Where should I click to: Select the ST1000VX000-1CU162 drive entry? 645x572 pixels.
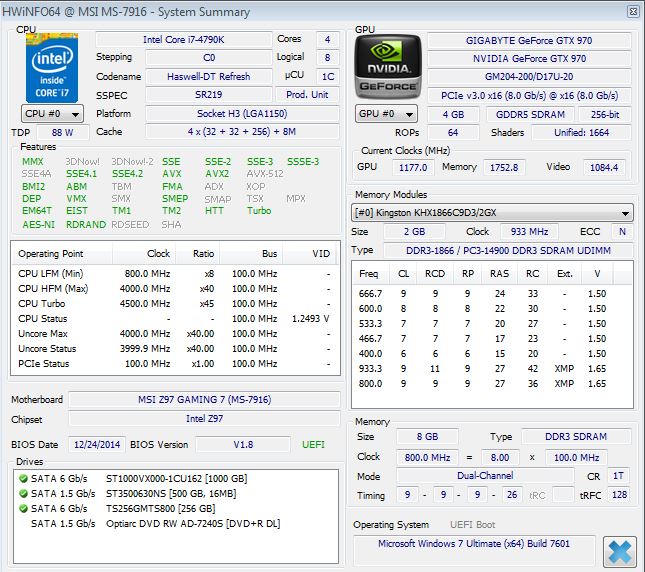click(x=176, y=479)
